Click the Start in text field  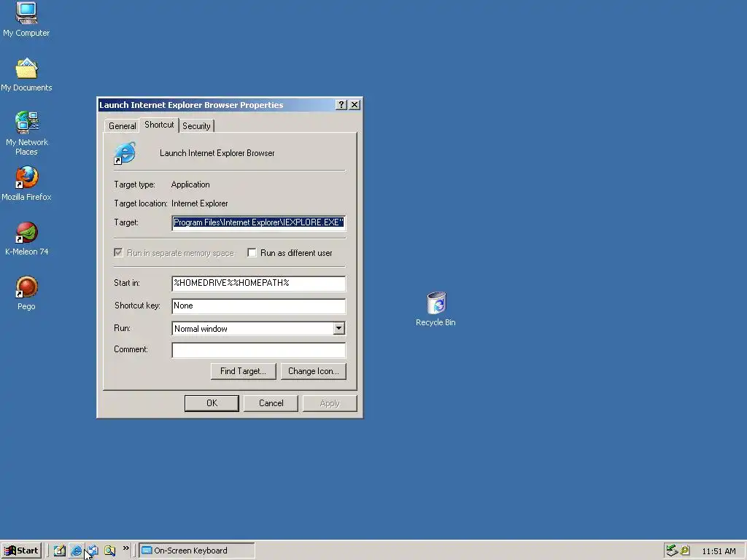(x=259, y=284)
